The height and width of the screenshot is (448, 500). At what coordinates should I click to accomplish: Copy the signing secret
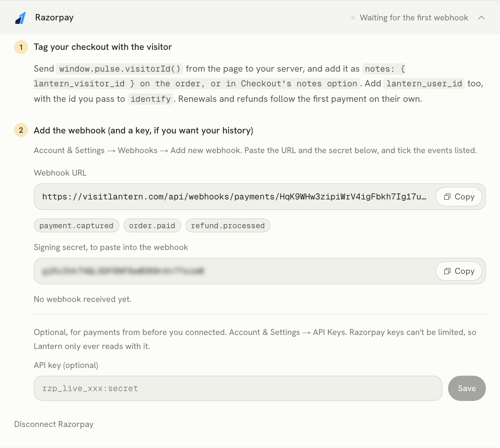[459, 271]
